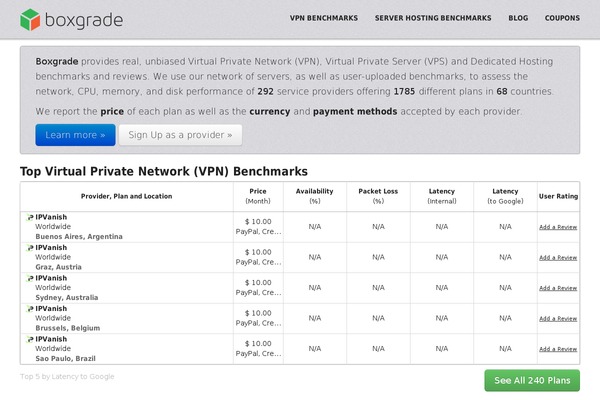Image resolution: width=600 pixels, height=400 pixels.
Task: Click the boxgrade wordmark text
Action: 84,20
